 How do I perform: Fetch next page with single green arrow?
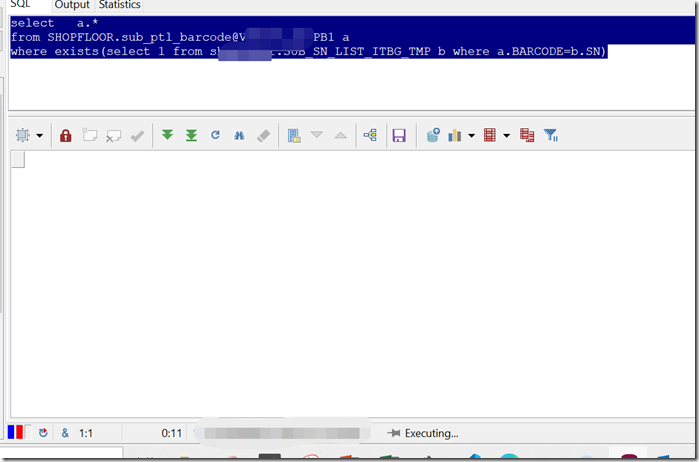pos(167,135)
